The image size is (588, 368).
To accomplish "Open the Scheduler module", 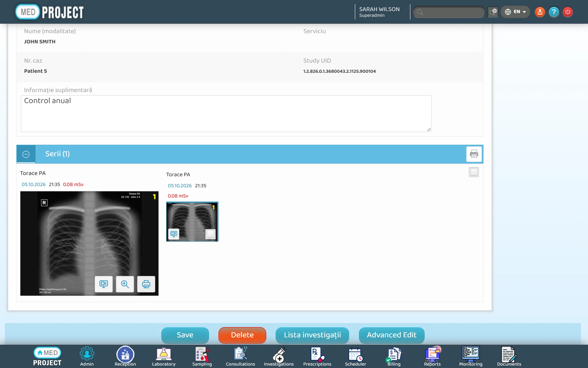I will tap(356, 357).
